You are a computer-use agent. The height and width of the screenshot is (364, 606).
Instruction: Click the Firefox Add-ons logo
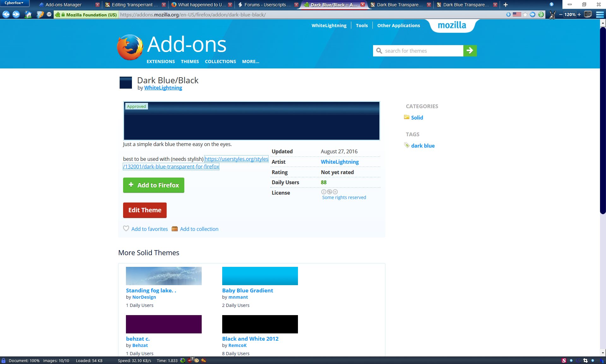(x=171, y=47)
